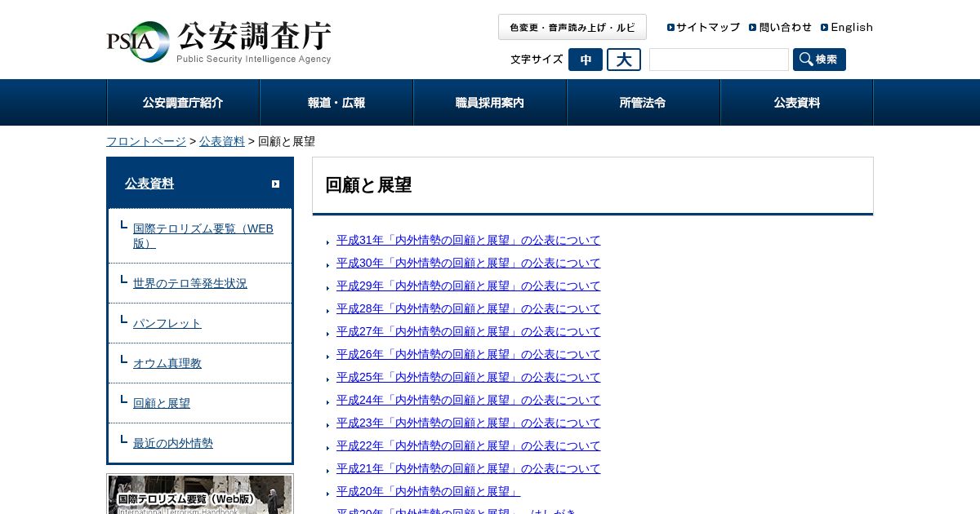Open 平成31年 回顧と展望 publication link
Image resolution: width=980 pixels, height=514 pixels.
point(469,240)
